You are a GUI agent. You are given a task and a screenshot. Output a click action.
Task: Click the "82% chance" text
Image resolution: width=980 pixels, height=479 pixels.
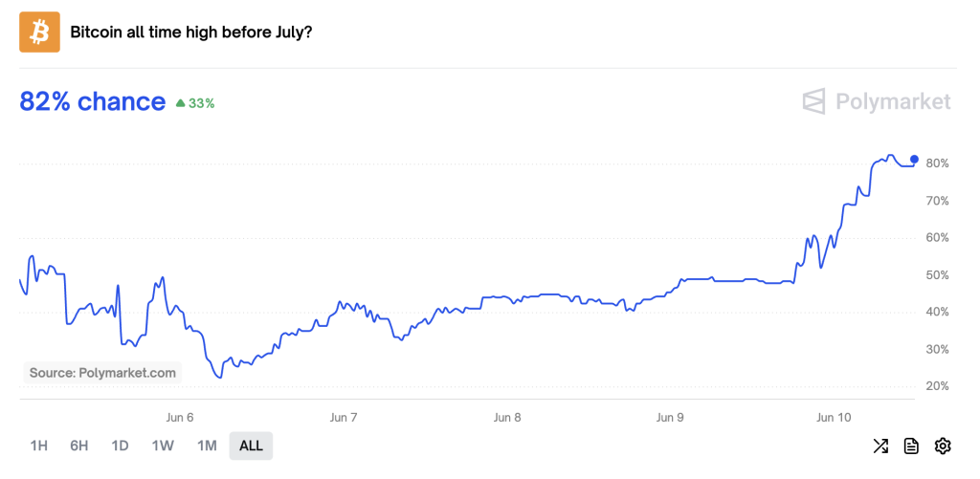point(93,101)
